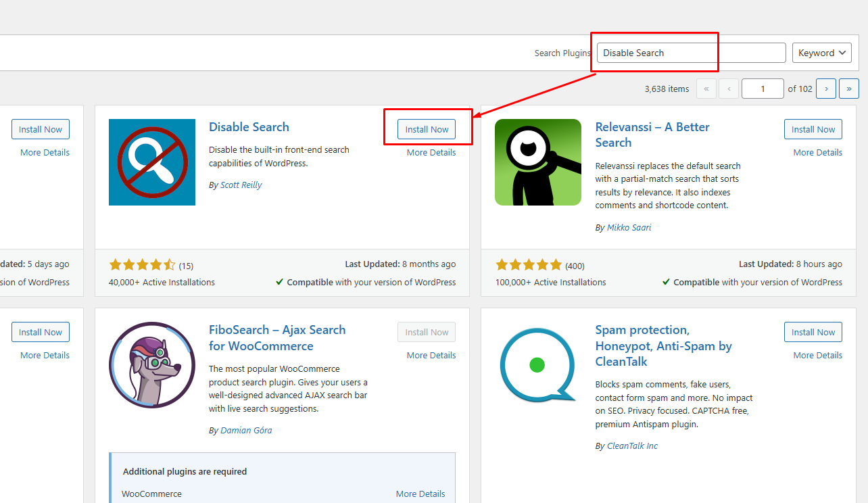
Task: Open author Scott Reilly's link
Action: pos(241,185)
